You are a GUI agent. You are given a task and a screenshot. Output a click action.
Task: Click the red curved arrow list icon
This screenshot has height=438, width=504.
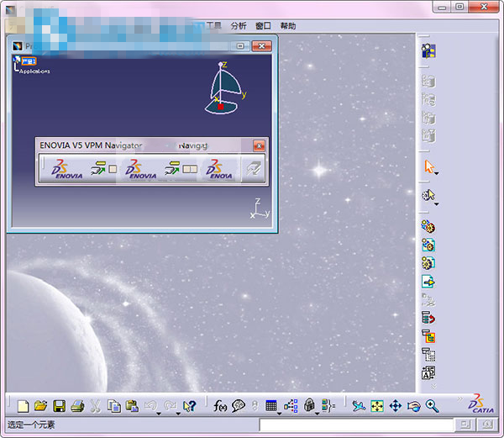tap(428, 318)
